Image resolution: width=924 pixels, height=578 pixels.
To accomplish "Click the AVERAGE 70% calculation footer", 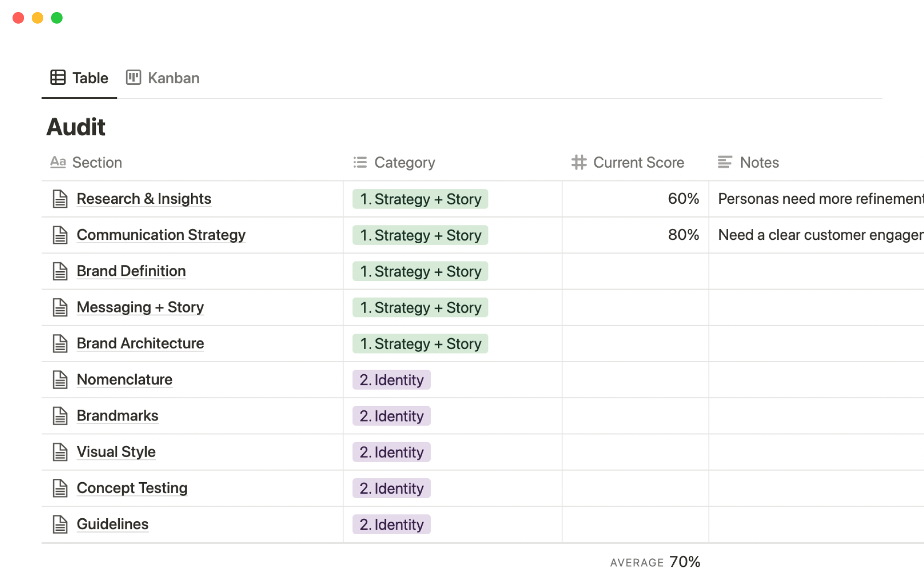I will 654,562.
